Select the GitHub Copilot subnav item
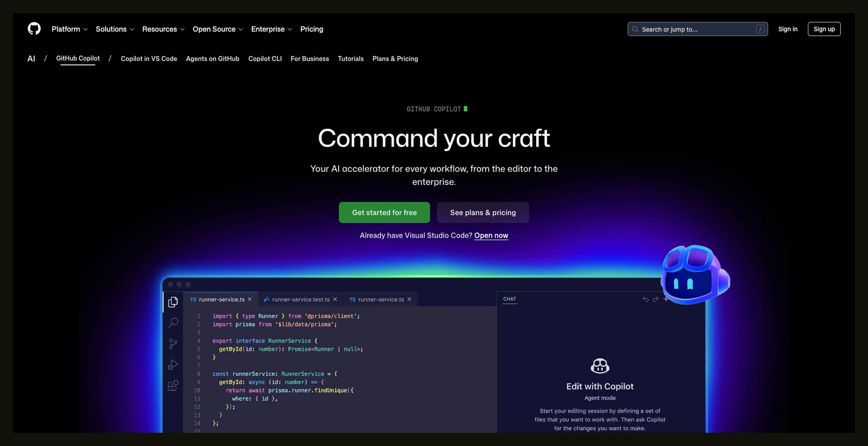This screenshot has width=868, height=446. (78, 58)
